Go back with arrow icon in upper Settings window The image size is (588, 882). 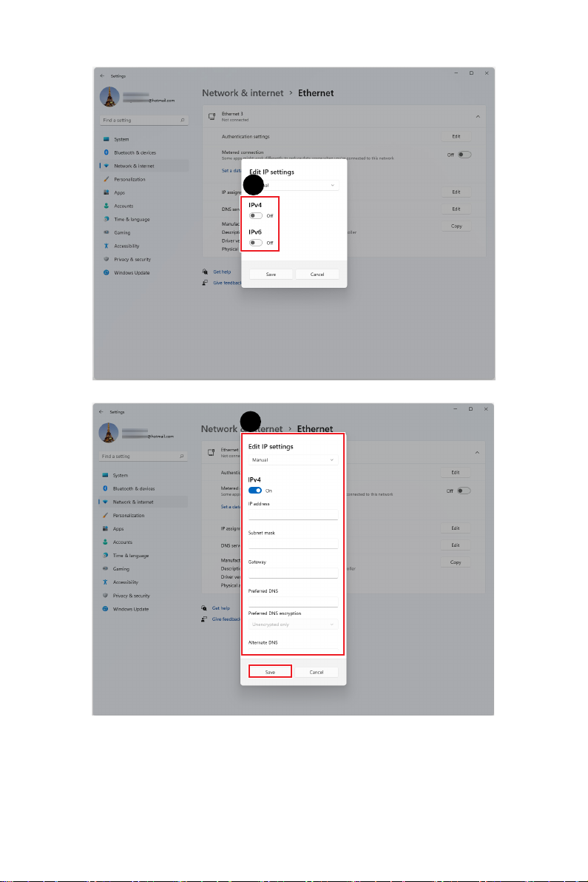click(x=102, y=75)
